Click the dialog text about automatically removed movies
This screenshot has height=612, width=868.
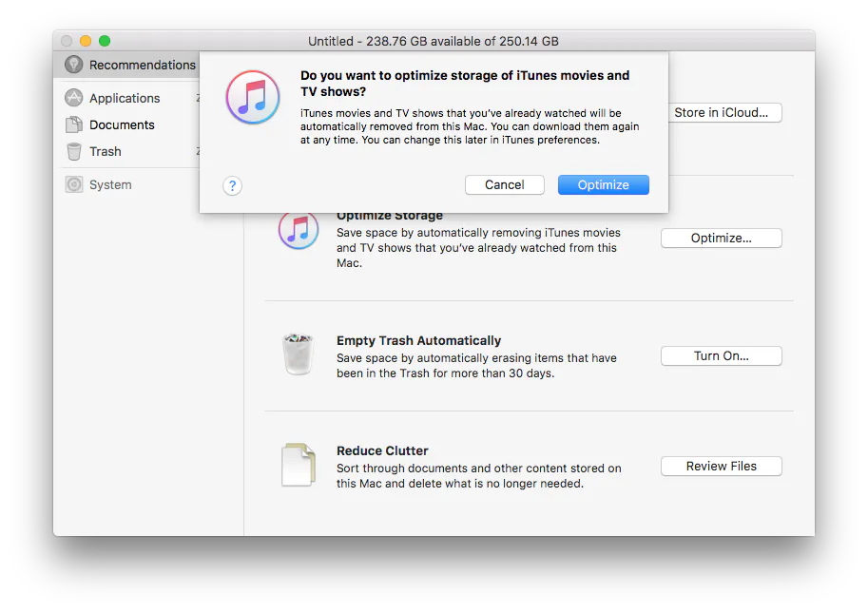coord(470,126)
